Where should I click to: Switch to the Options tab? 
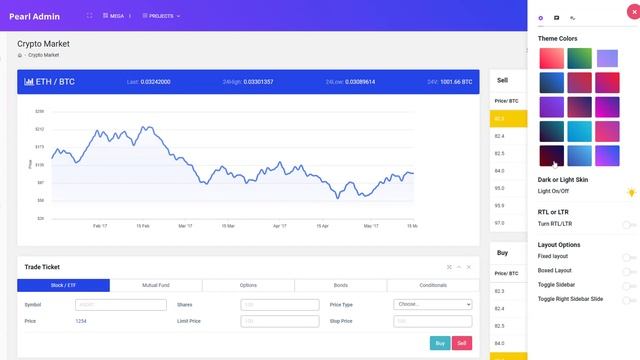pos(248,285)
